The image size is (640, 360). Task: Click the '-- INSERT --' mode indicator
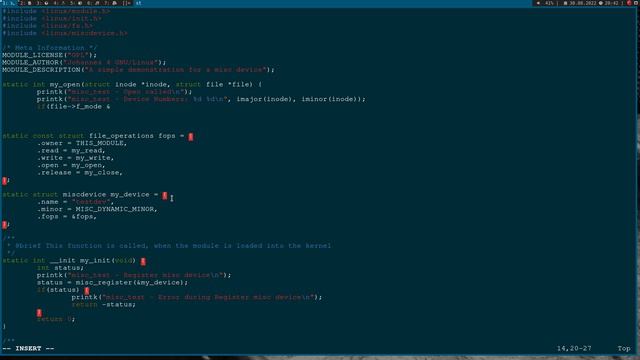click(28, 349)
